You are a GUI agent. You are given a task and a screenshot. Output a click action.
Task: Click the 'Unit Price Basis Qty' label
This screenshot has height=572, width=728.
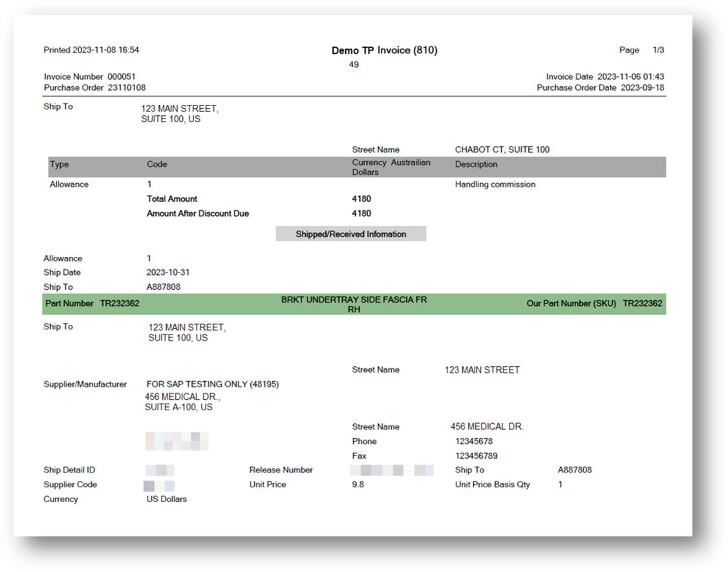492,485
